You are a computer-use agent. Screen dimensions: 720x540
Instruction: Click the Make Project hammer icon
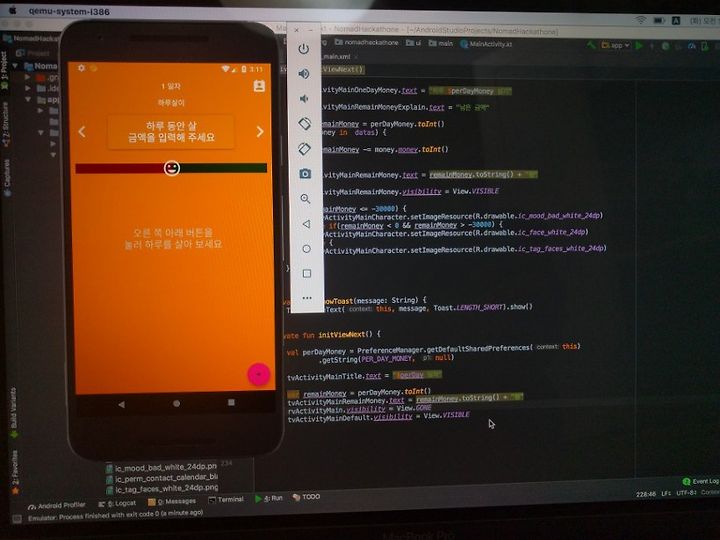tap(591, 45)
